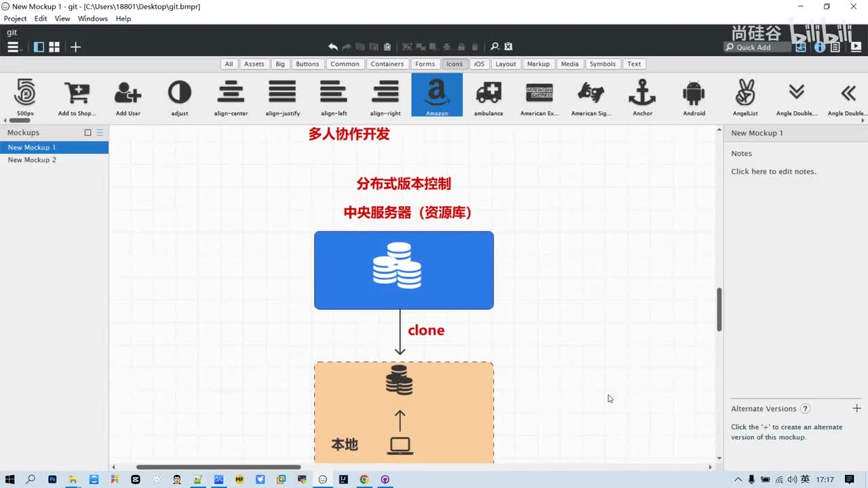Screen dimensions: 868x488
Task: Click the Redo arrow in toolbar
Action: pyautogui.click(x=347, y=47)
